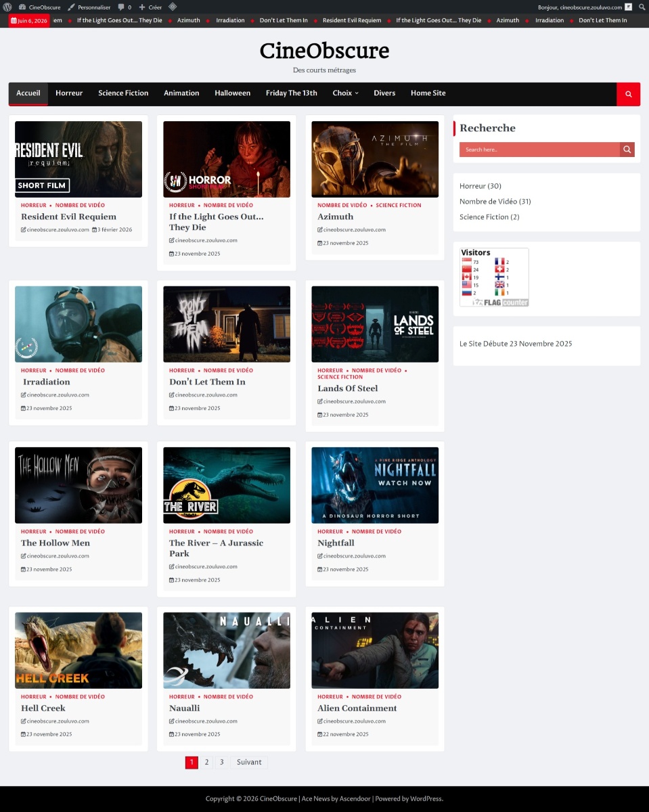Open the CineObscure dashboard link in admin bar
The image size is (649, 812).
(39, 7)
